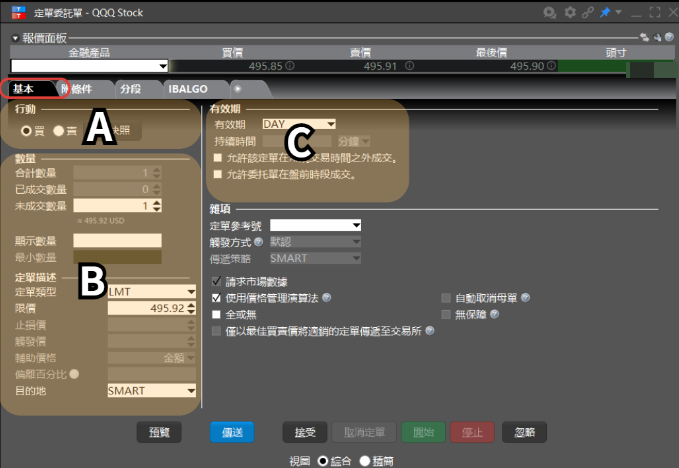The width and height of the screenshot is (679, 468).
Task: Toggle 全或無 checkbox
Action: pos(217,314)
